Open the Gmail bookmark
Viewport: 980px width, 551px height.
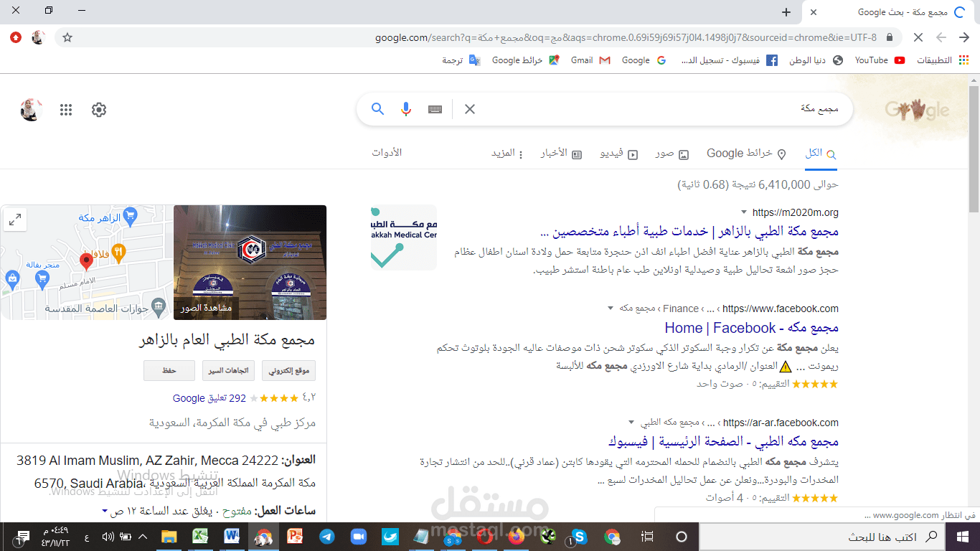click(590, 60)
